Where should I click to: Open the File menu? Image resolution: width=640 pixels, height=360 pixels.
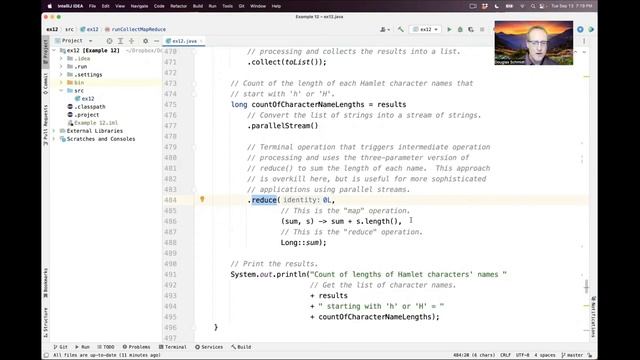pyautogui.click(x=92, y=6)
